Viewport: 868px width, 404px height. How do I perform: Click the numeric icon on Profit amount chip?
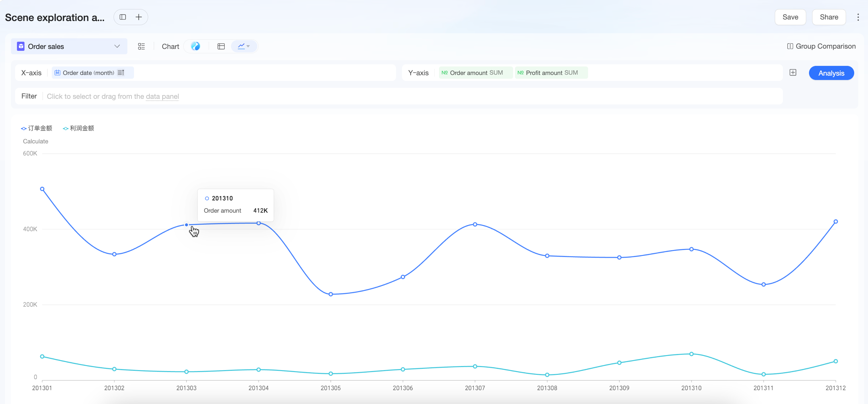[x=520, y=73]
